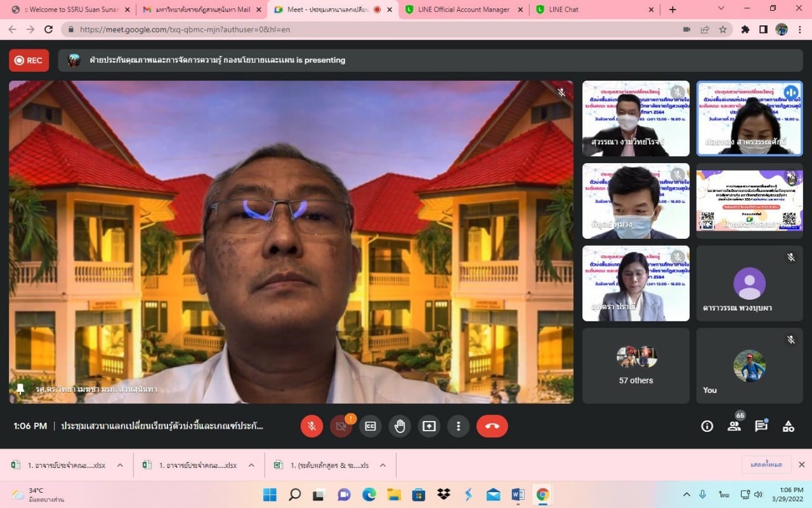Click the REC recording indicator button
Viewport: 812px width, 508px height.
(29, 60)
